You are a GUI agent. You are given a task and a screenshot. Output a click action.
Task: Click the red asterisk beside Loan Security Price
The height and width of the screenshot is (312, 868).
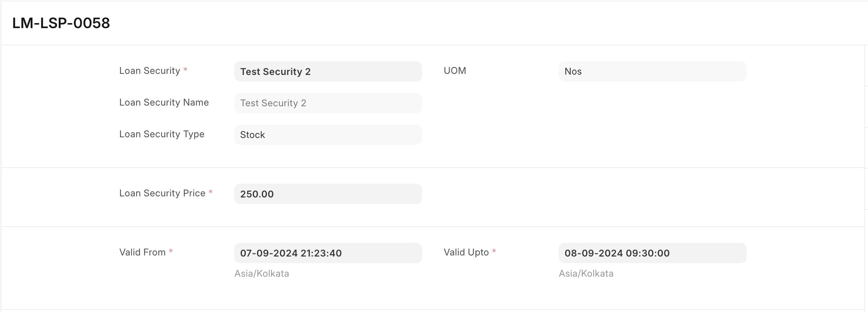point(211,192)
